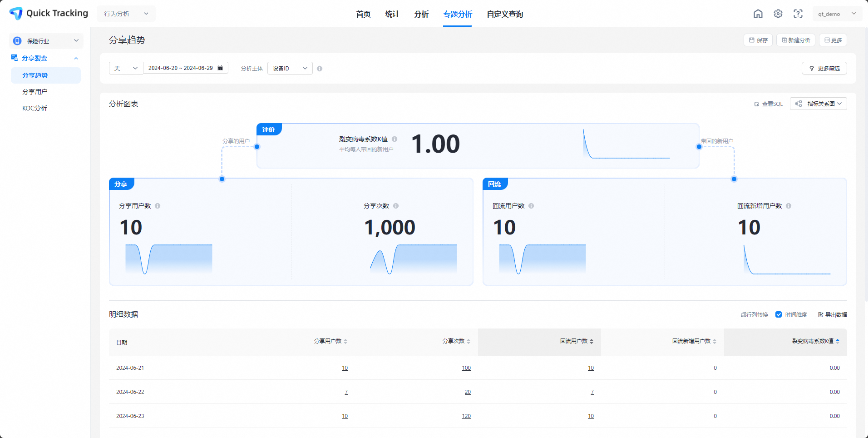Open the 设备ID analysis subject dropdown

click(x=290, y=68)
